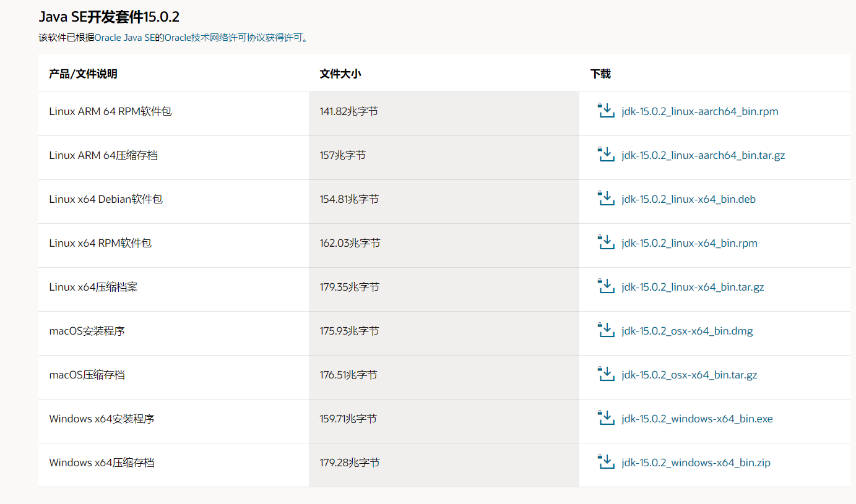
Task: Download jdk-15.0.2_linux-aarch64_bin.rpm link
Action: click(x=700, y=112)
